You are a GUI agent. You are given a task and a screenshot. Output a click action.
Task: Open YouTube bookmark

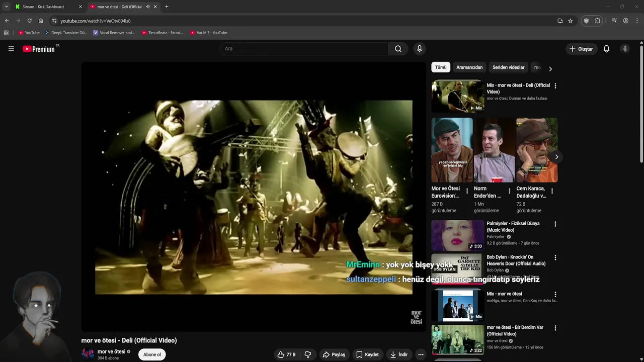[29, 33]
